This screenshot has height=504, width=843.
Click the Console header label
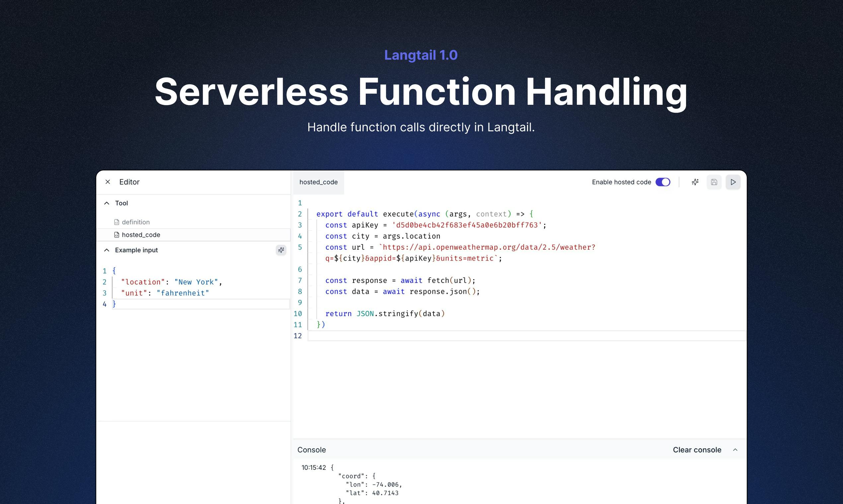tap(312, 450)
